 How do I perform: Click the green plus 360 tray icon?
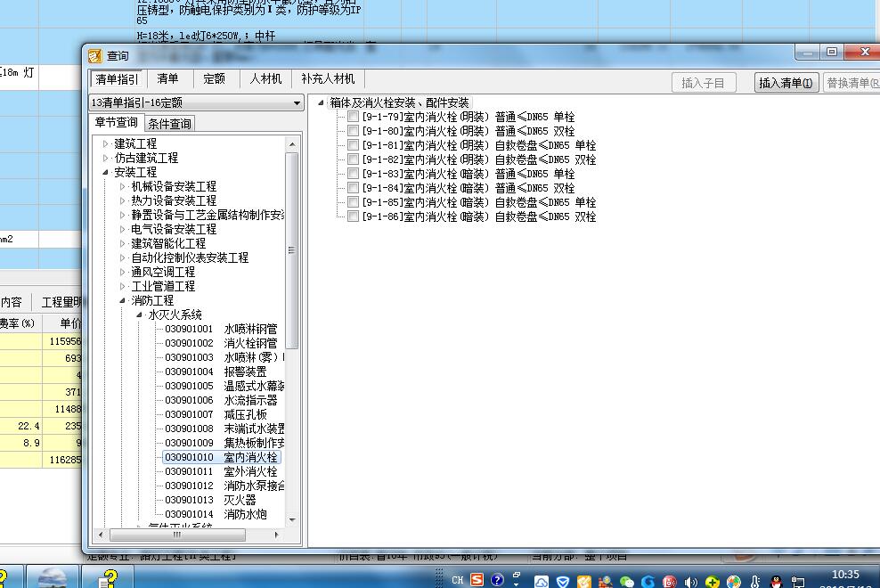(713, 582)
